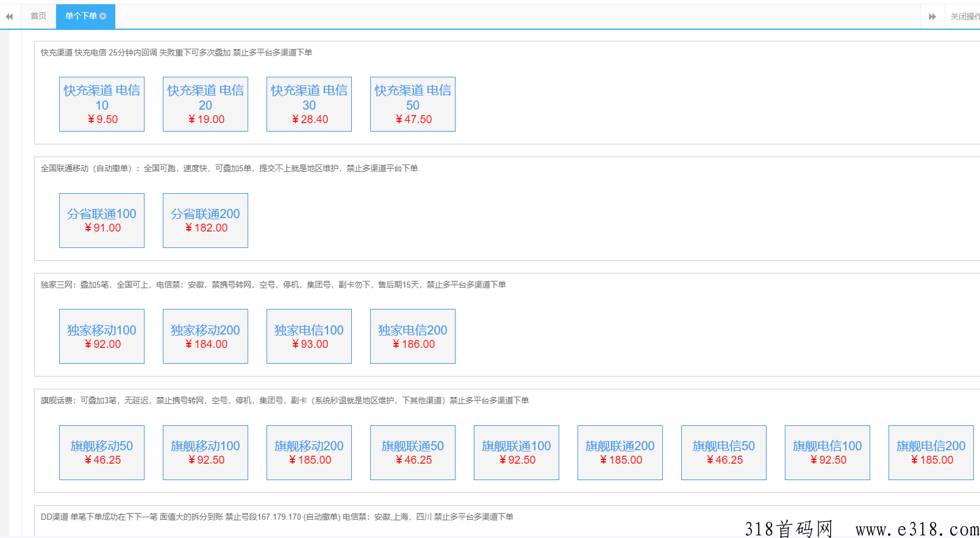Select the 独家移动200 option
This screenshot has width=980, height=538.
[x=206, y=336]
